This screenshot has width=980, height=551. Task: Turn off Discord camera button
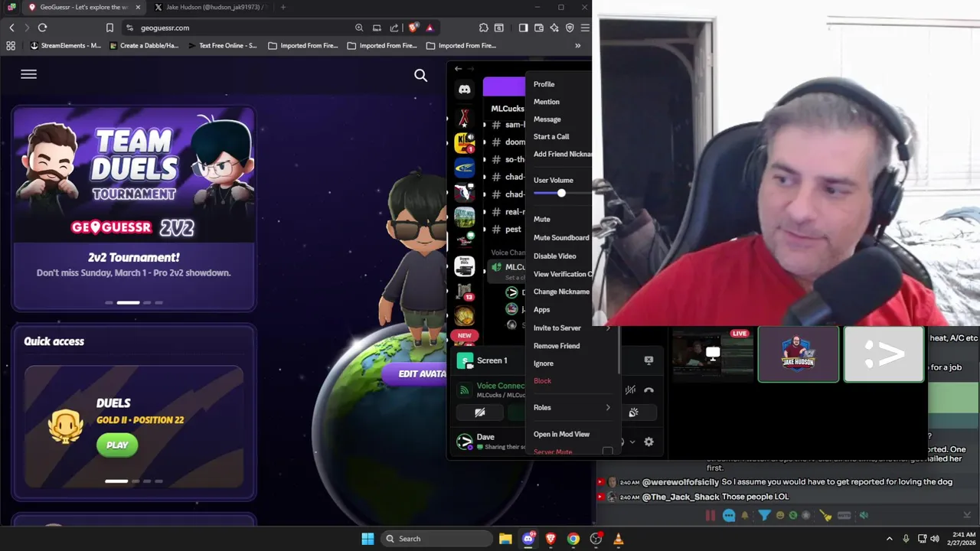coord(480,412)
